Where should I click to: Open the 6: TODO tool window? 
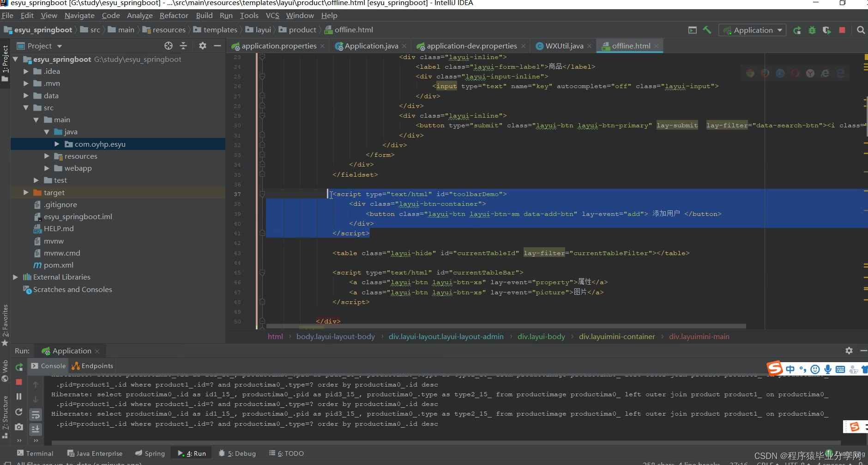point(286,453)
